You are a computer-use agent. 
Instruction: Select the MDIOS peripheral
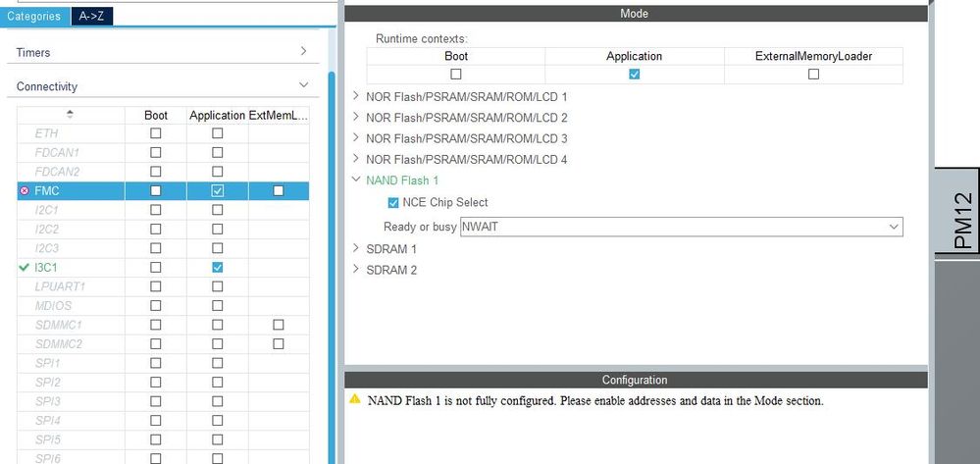point(53,306)
